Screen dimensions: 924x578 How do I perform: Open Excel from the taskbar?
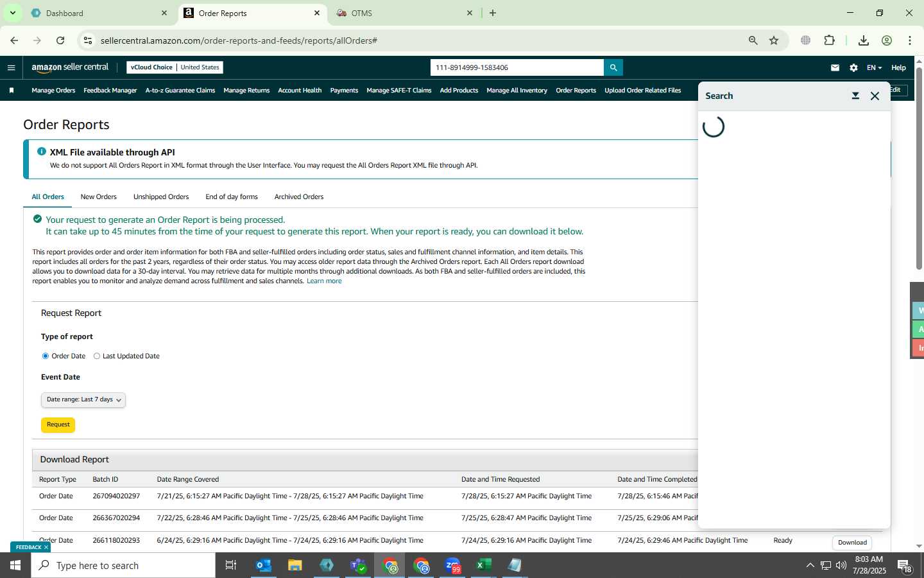(x=484, y=565)
